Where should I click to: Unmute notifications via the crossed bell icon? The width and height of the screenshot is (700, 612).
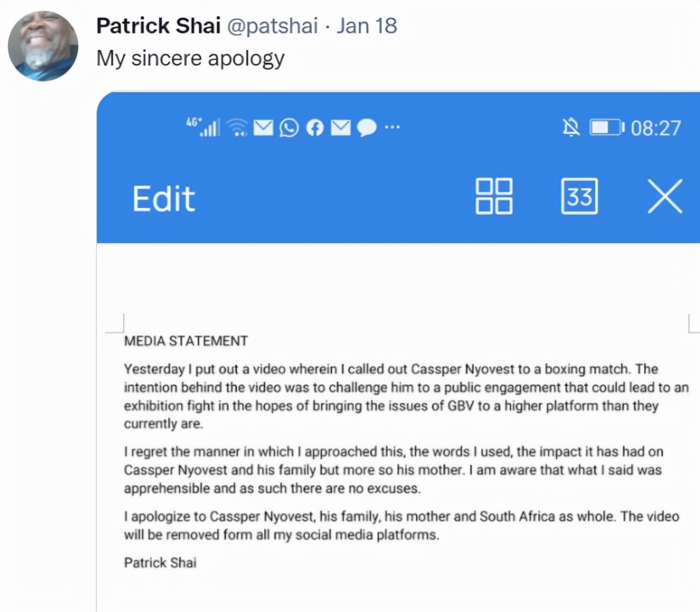click(571, 127)
